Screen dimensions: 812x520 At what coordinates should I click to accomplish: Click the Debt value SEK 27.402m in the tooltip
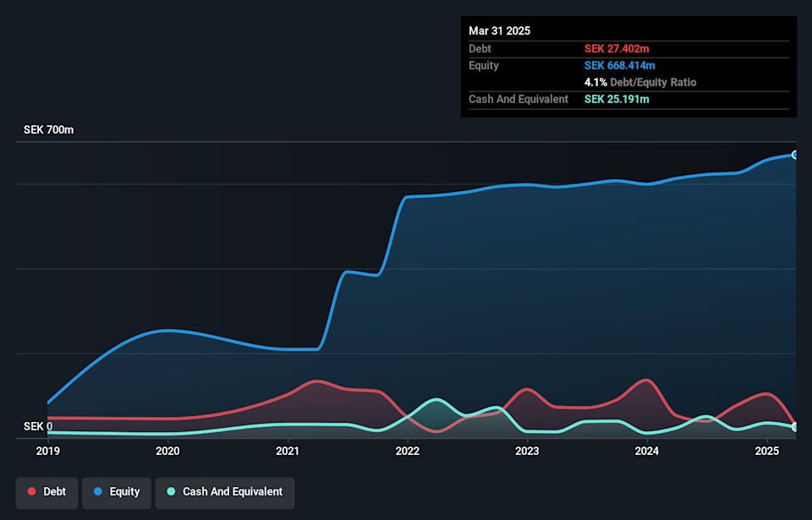click(617, 49)
